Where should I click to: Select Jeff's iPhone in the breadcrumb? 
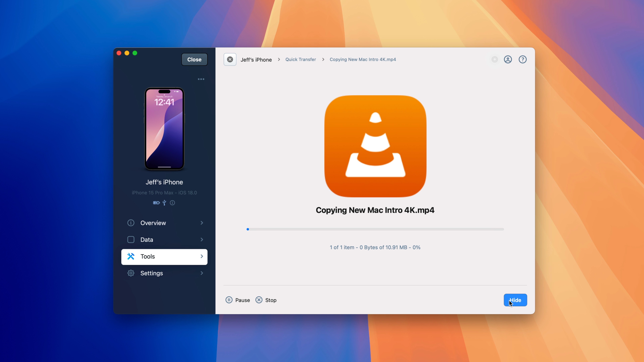pos(256,59)
